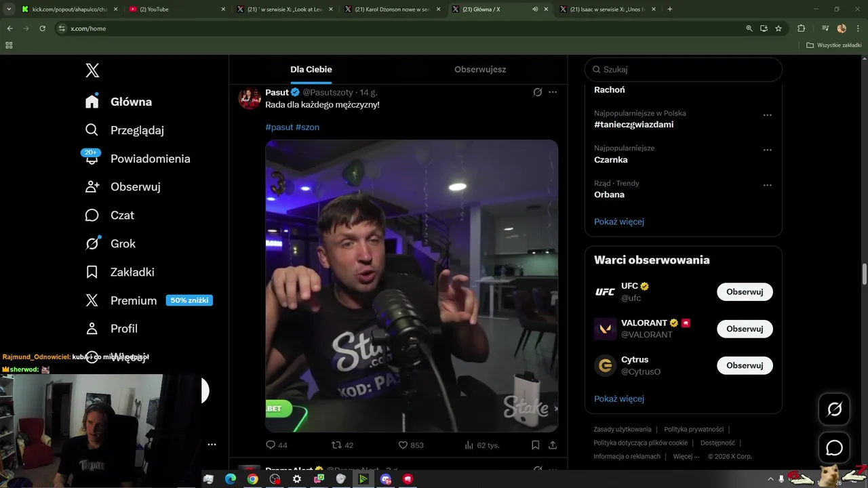Open floating Grok button
The image size is (868, 488).
click(x=834, y=409)
